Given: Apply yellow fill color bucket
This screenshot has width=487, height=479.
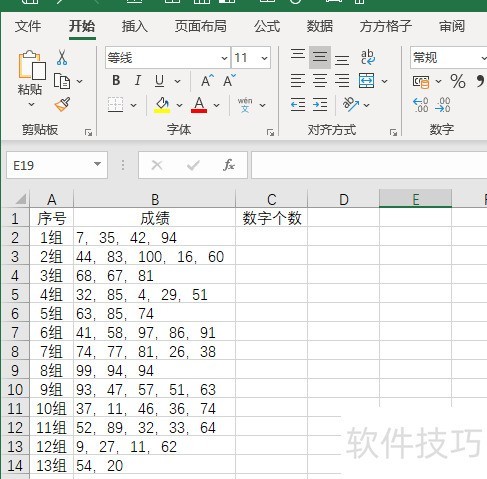Looking at the screenshot, I should pyautogui.click(x=162, y=105).
